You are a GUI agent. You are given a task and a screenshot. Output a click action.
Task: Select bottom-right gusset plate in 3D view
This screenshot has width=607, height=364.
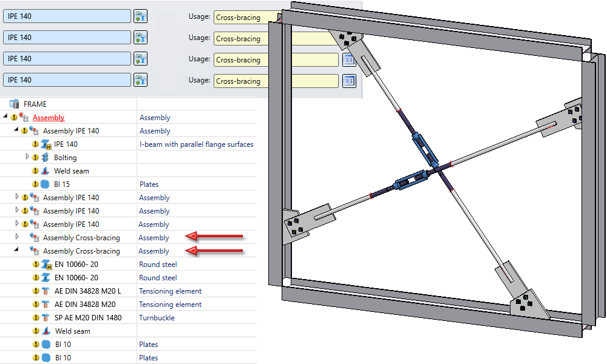point(529,304)
